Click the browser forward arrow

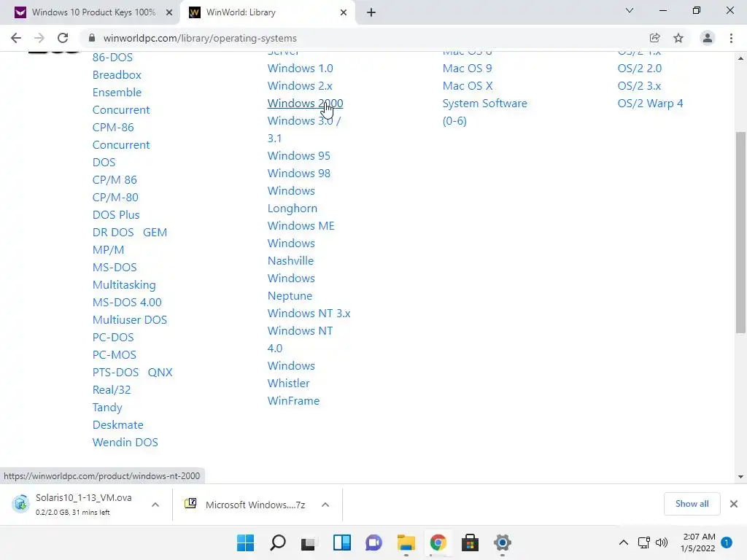click(x=39, y=38)
